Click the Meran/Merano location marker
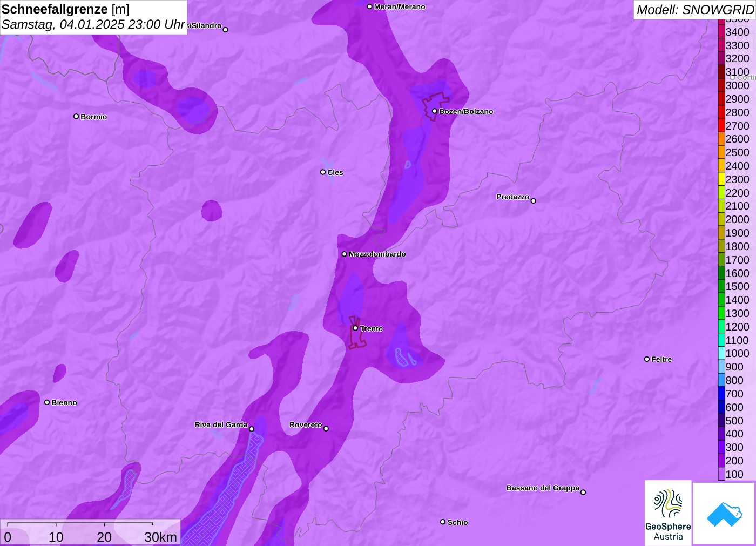756x546 pixels. [x=369, y=6]
